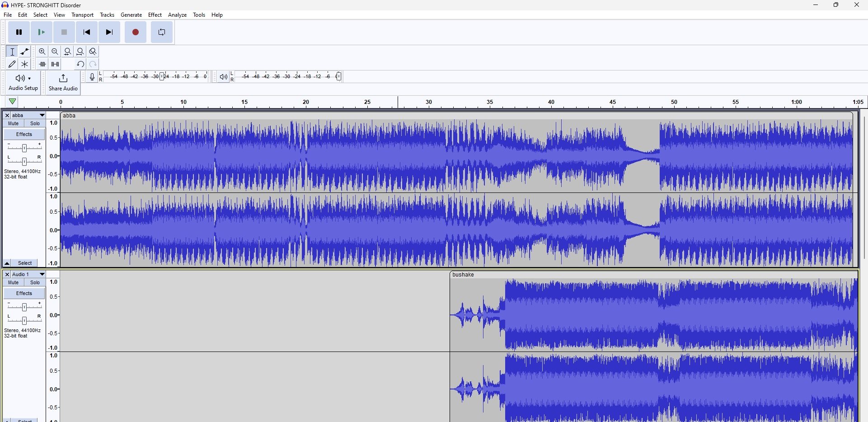Start recording with the Record button
The height and width of the screenshot is (422, 868).
(136, 33)
